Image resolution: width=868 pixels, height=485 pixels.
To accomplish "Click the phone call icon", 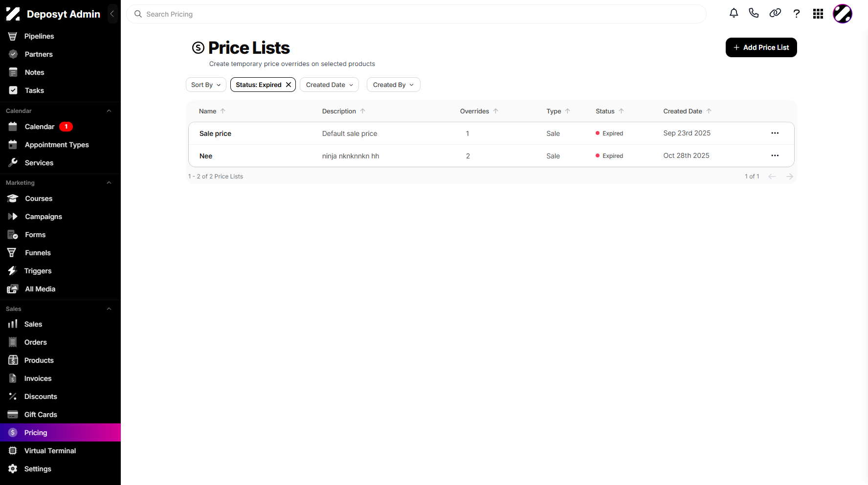I will [x=754, y=13].
